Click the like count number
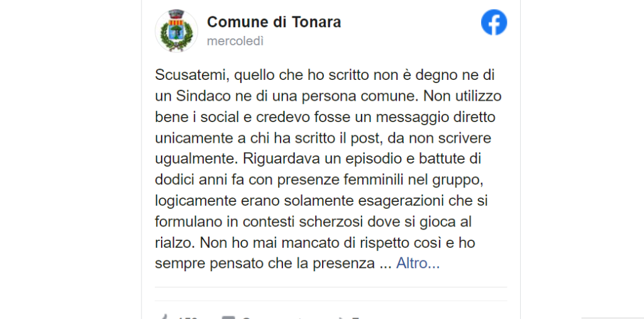Viewport: 644px width, 319px height. coord(187,317)
